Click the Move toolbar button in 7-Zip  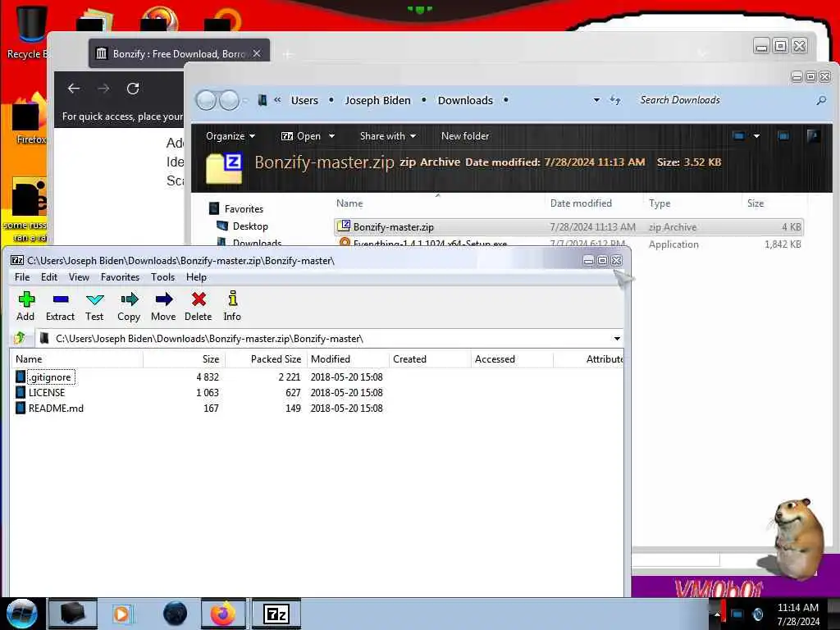point(163,307)
